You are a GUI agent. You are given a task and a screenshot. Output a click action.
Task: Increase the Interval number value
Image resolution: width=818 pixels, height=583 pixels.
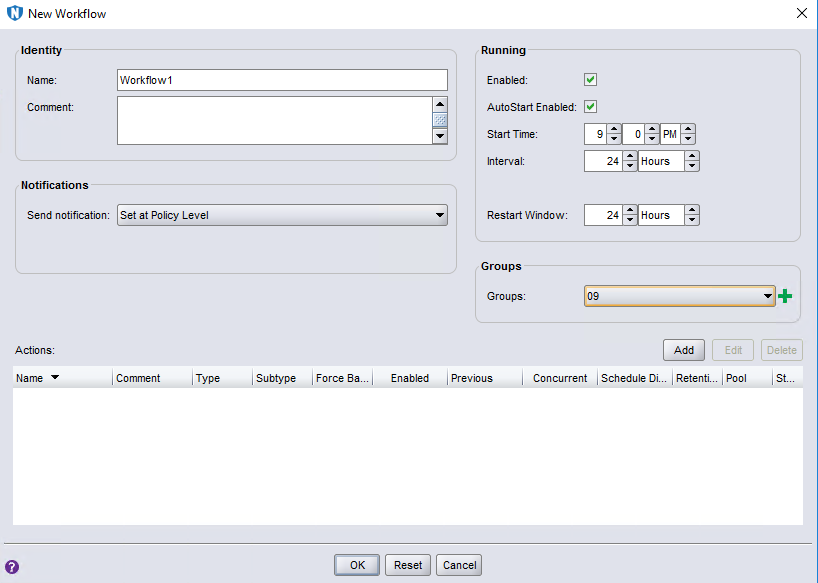[629, 156]
